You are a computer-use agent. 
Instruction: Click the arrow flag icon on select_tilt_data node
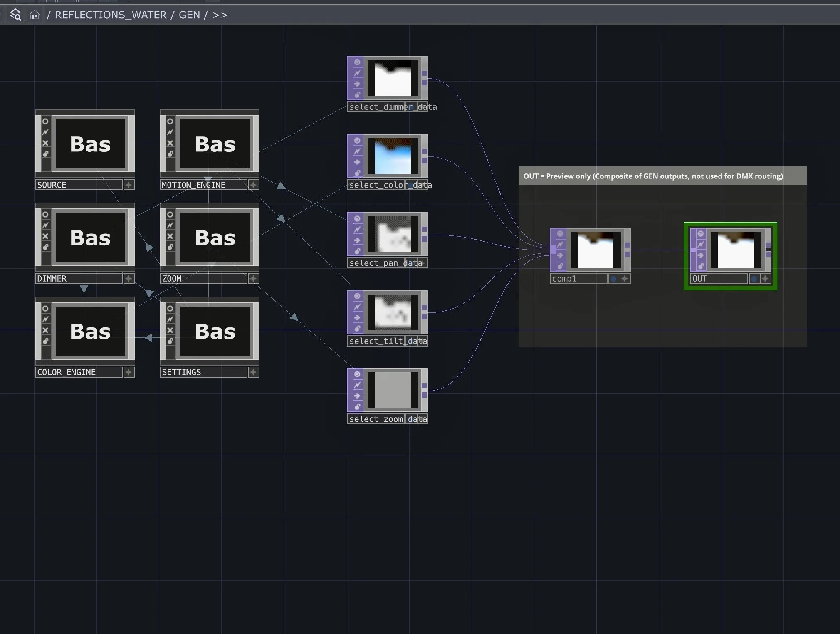click(357, 317)
